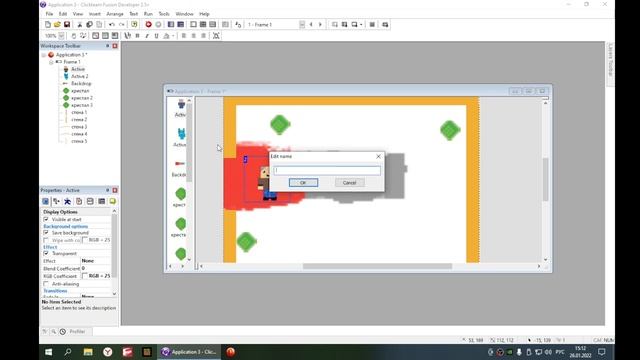Click the Stop application icon
This screenshot has height=360, width=640.
(158, 24)
